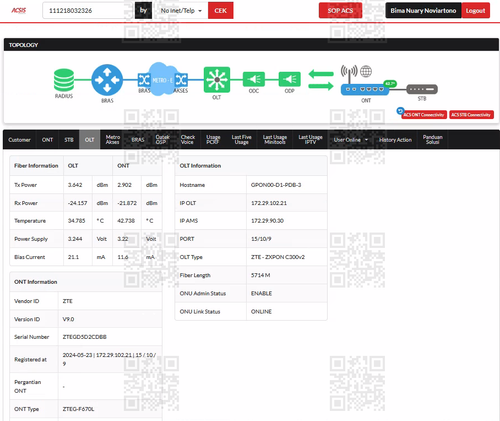This screenshot has height=421, width=500.
Task: Click the green bidirectional arrows icon
Action: click(321, 80)
